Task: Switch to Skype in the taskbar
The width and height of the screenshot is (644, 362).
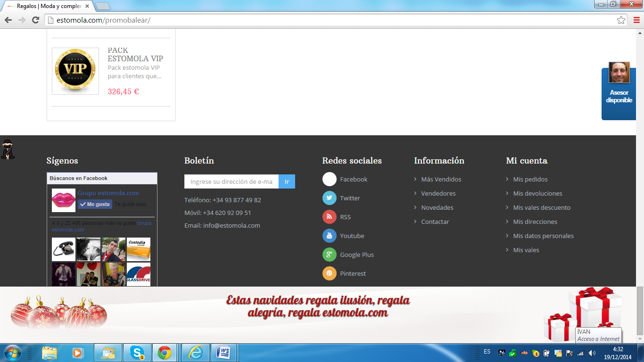Action: click(137, 353)
